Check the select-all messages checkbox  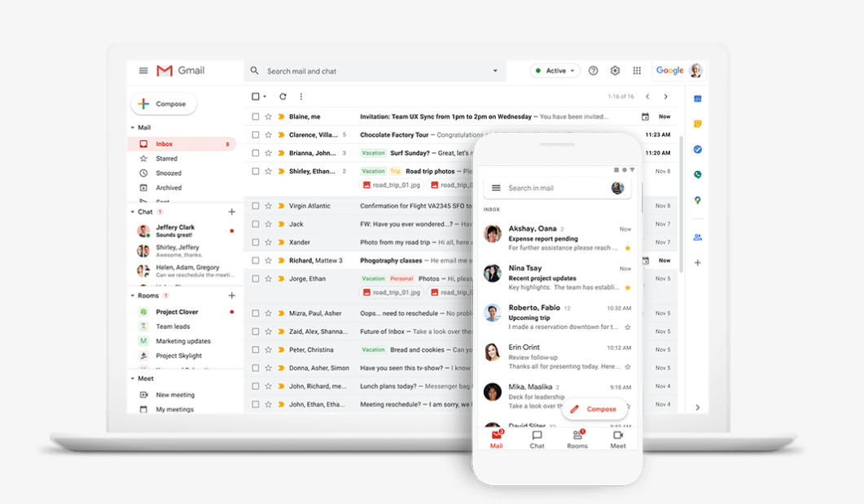(x=255, y=95)
